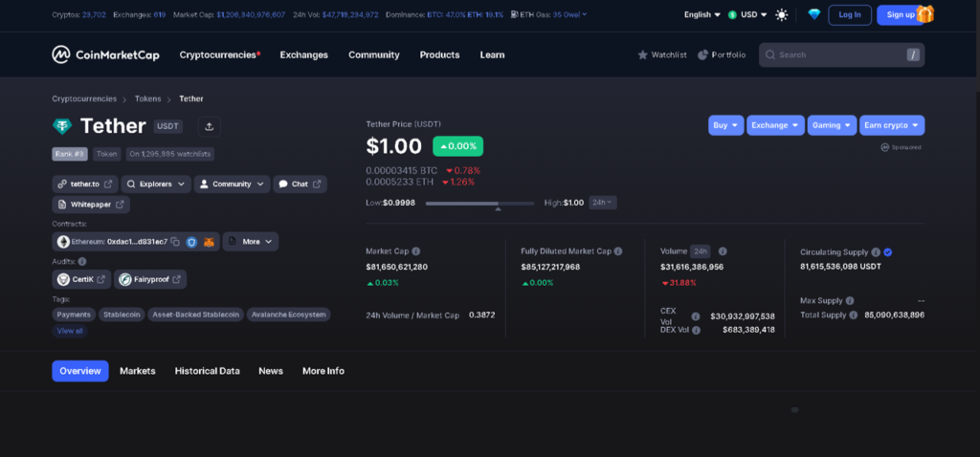
Task: Open Portfolio pie chart icon
Action: pos(702,54)
